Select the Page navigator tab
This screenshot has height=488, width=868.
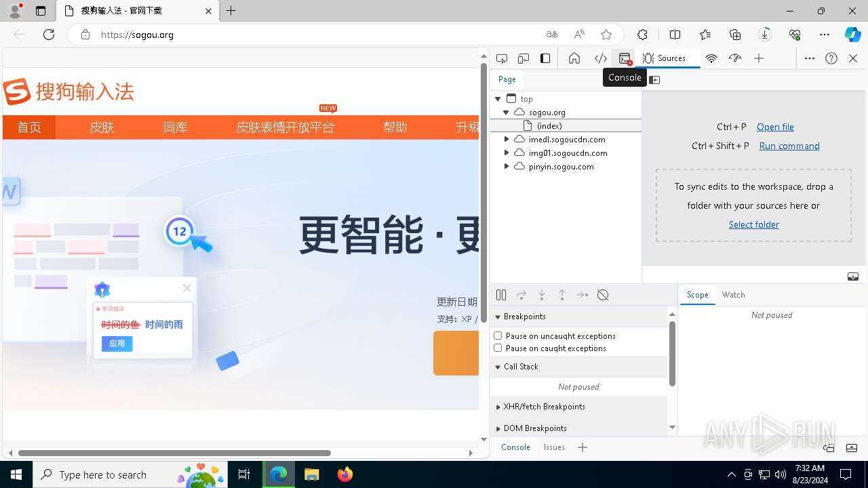(x=507, y=79)
